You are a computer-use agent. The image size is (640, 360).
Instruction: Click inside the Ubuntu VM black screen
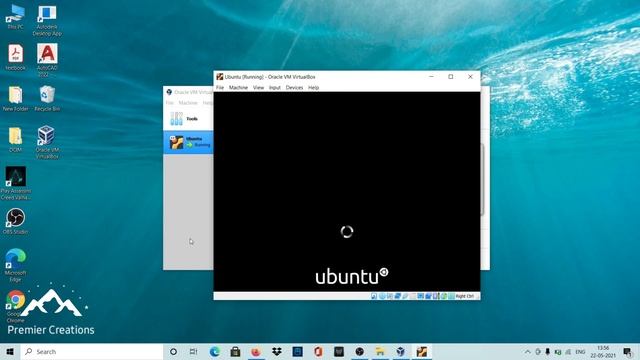347,191
